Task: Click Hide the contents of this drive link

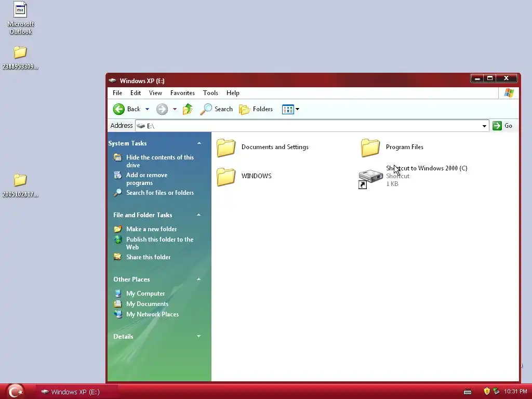Action: pos(160,161)
